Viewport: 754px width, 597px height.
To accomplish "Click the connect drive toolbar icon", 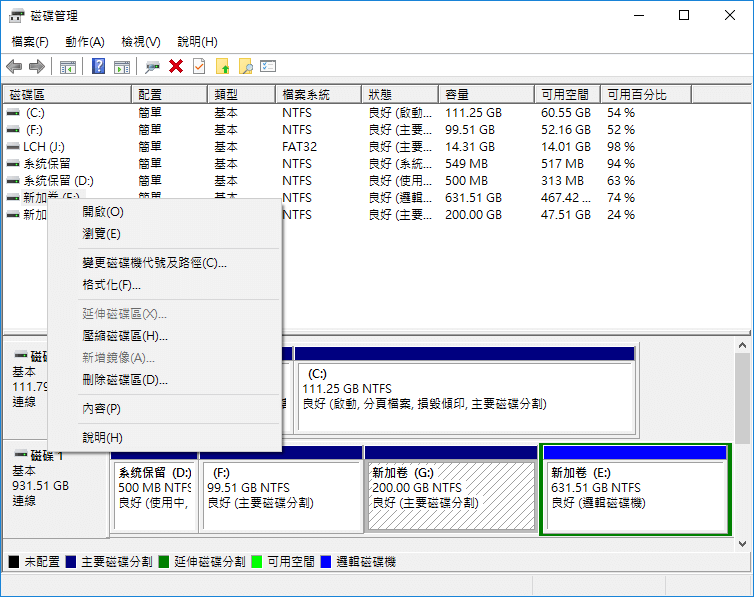I will pyautogui.click(x=152, y=66).
